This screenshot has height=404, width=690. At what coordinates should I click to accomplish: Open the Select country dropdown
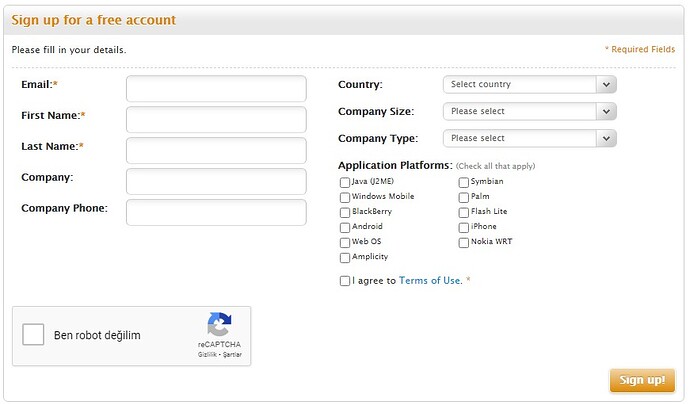pos(529,84)
